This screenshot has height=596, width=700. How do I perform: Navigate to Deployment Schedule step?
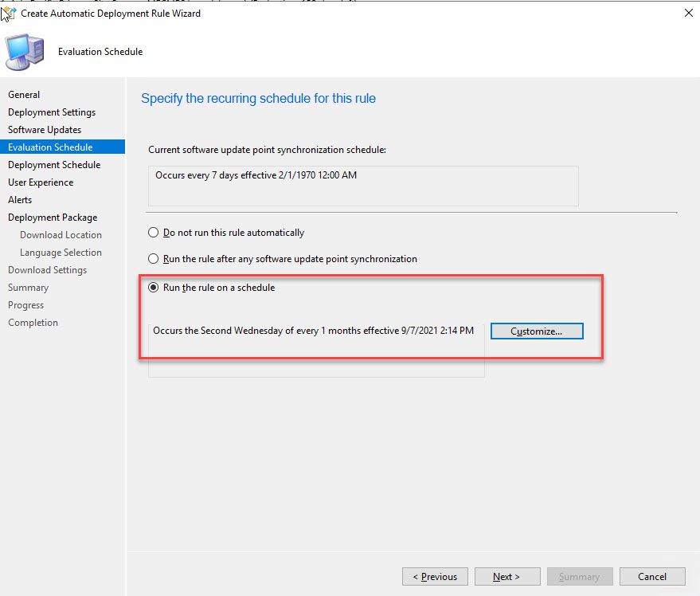tap(54, 165)
